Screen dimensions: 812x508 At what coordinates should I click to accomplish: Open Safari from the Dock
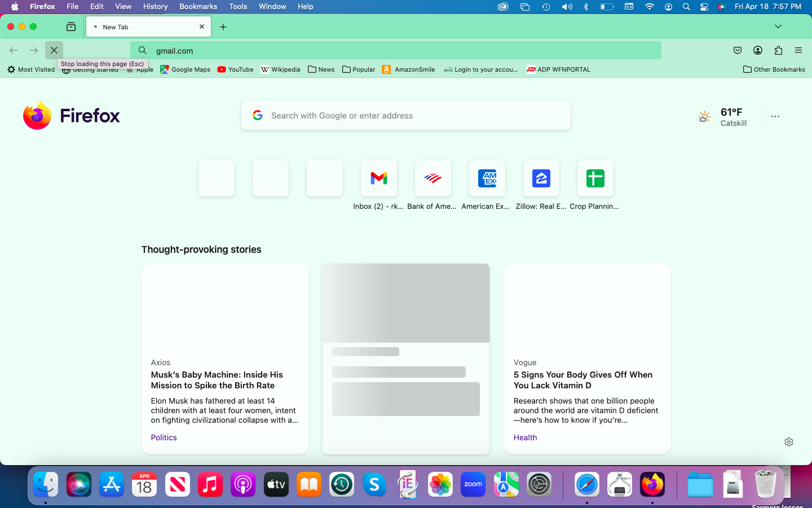click(x=587, y=484)
